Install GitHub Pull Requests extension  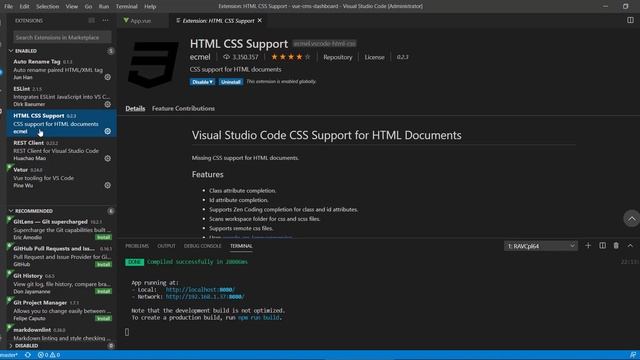103,264
